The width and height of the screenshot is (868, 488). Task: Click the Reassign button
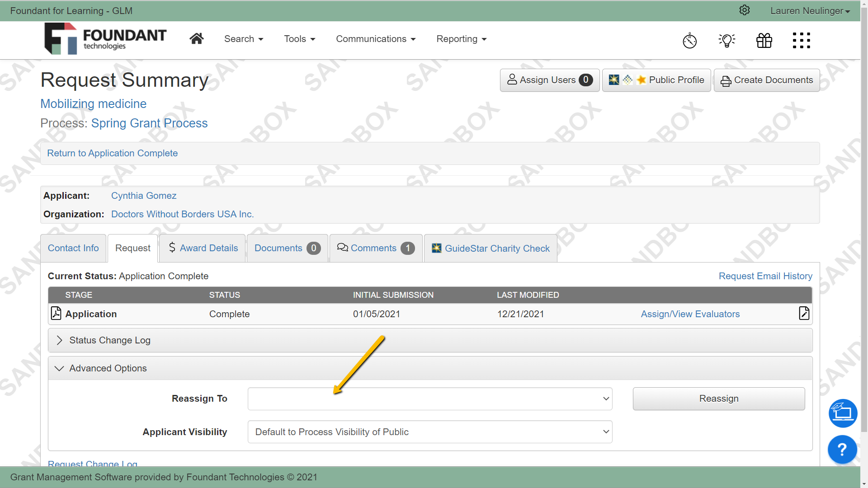pos(719,399)
